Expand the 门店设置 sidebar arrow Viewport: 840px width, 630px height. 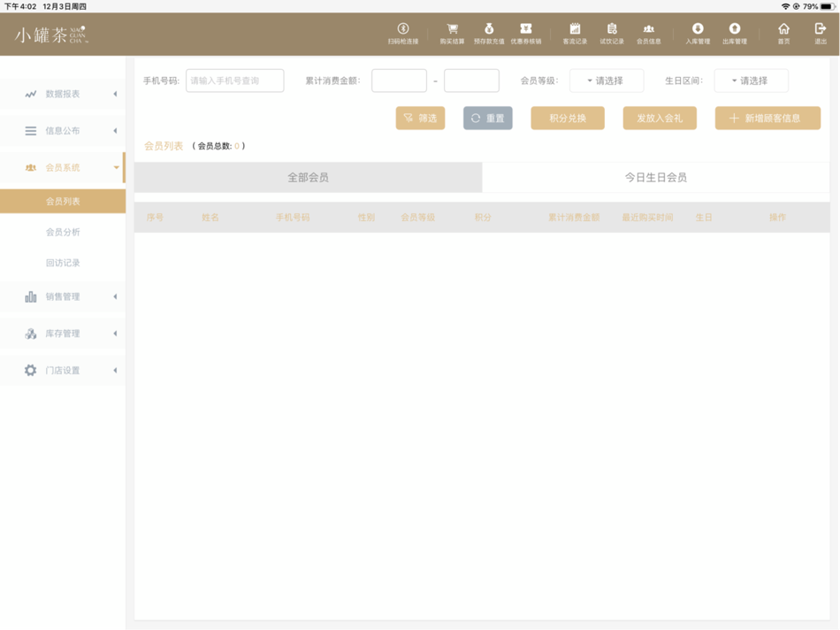pos(115,371)
